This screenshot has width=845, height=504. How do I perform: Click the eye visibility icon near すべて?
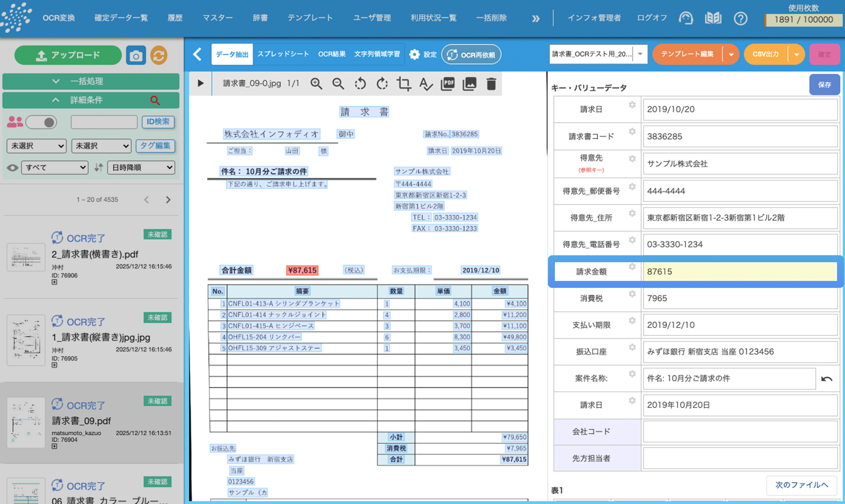(x=13, y=168)
